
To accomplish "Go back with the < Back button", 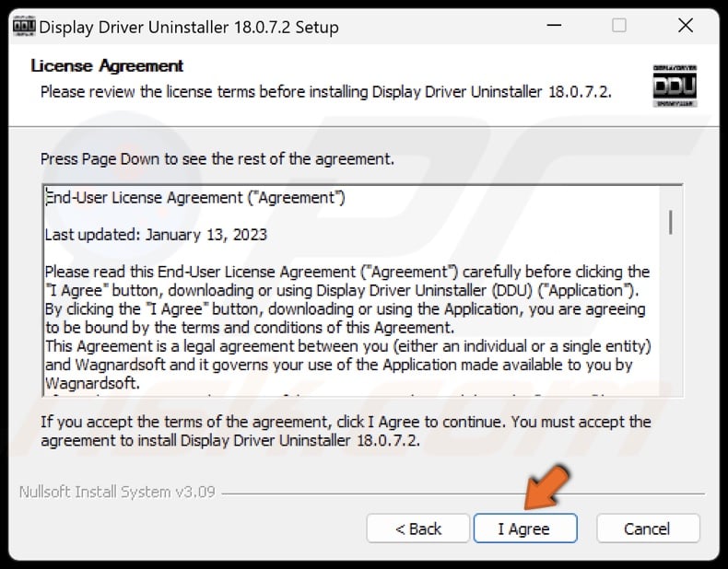I will coord(417,528).
